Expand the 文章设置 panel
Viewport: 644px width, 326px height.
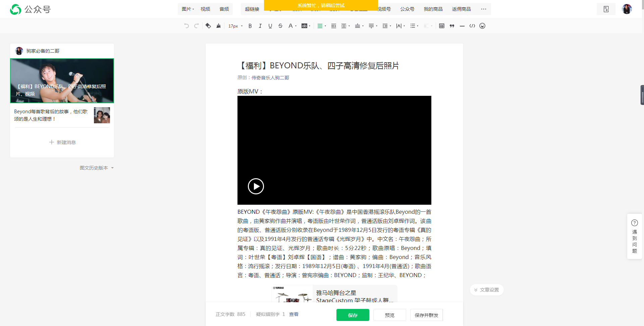[487, 290]
